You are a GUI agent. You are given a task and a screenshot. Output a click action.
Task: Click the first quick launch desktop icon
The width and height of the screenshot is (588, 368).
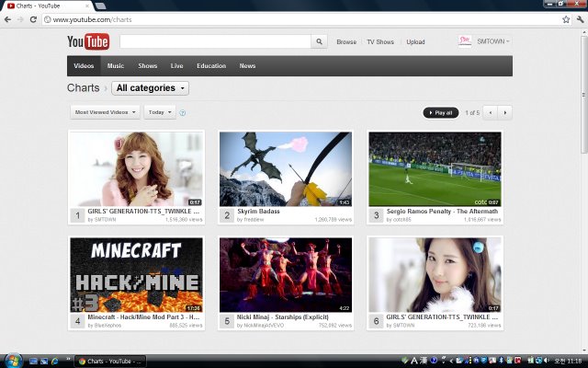coord(33,362)
